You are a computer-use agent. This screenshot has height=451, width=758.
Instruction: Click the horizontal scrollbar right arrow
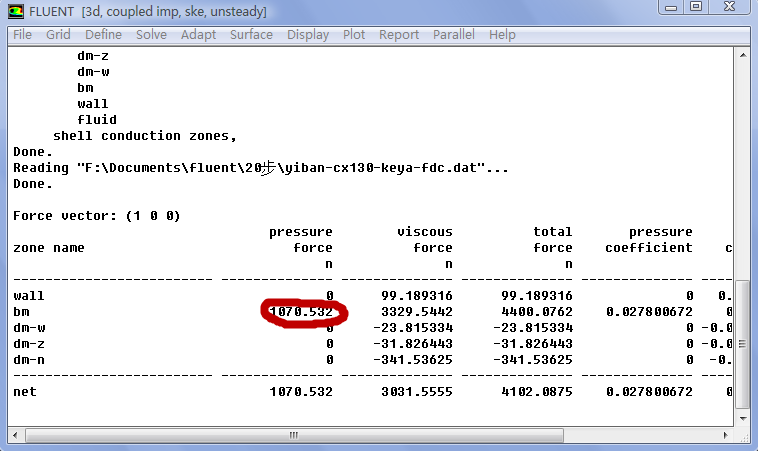click(x=726, y=435)
